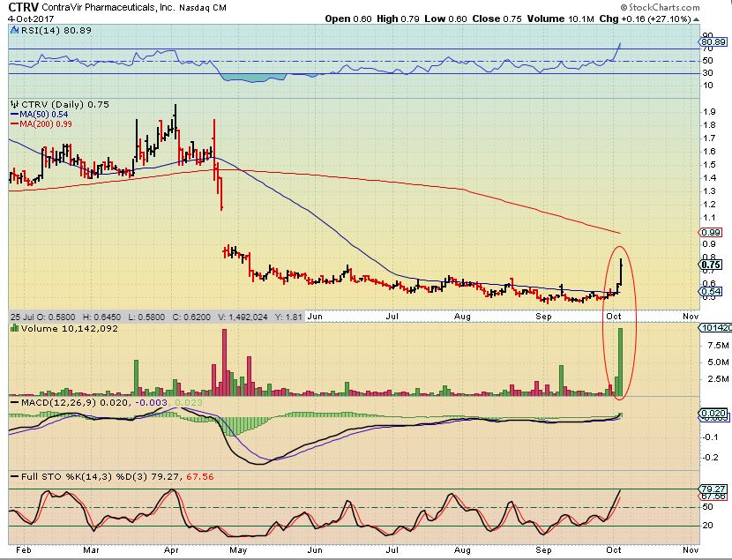The image size is (732, 560).
Task: Click the 1.2 price axis label
Action: 710,205
